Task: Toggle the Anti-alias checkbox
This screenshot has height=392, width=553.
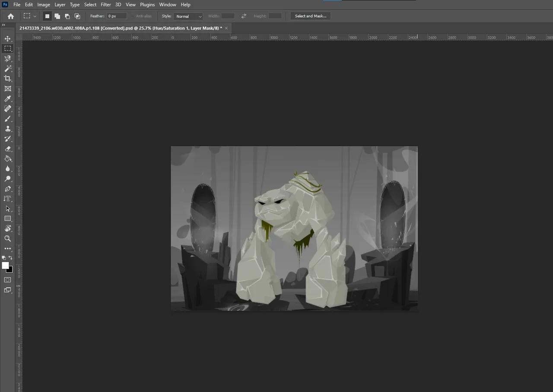Action: 133,16
